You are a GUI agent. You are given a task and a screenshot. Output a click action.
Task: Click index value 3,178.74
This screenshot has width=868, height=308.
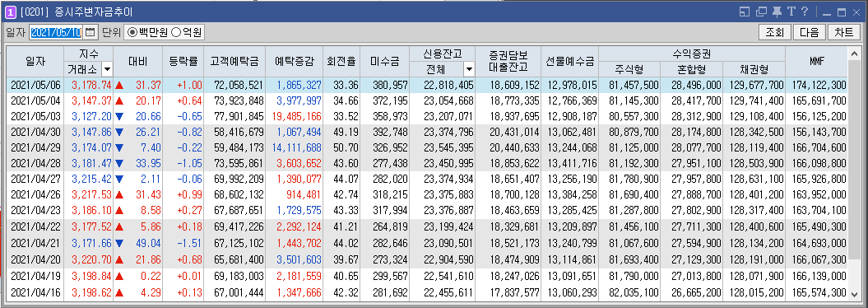coord(91,85)
